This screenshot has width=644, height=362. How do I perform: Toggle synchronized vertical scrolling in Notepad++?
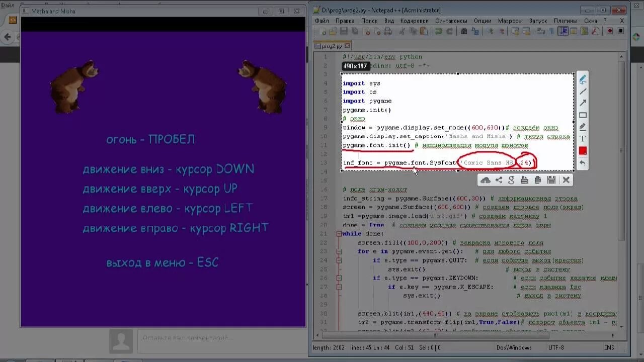click(516, 31)
